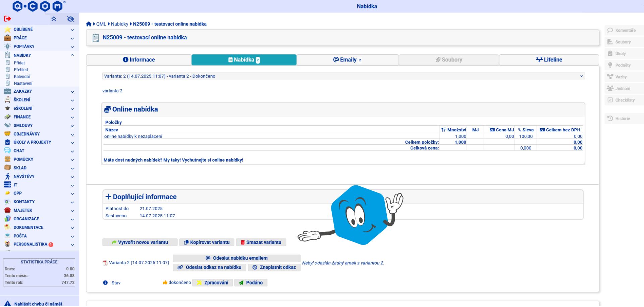Click the waving blue mascot character
This screenshot has width=644, height=307.
[351, 215]
